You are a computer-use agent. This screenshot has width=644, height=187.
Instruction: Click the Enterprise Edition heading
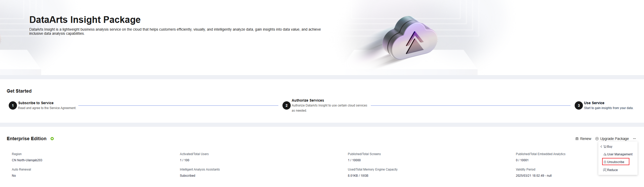coord(27,139)
